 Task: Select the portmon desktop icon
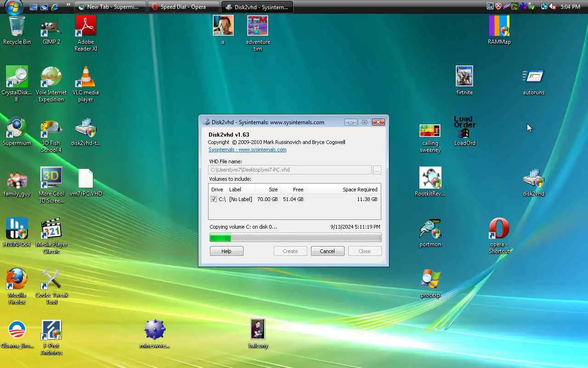tap(430, 233)
